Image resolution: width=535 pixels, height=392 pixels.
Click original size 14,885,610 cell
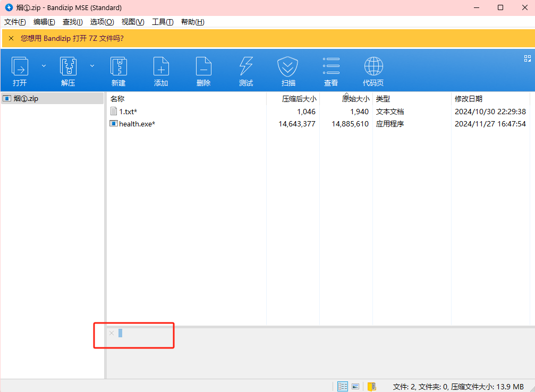point(350,124)
